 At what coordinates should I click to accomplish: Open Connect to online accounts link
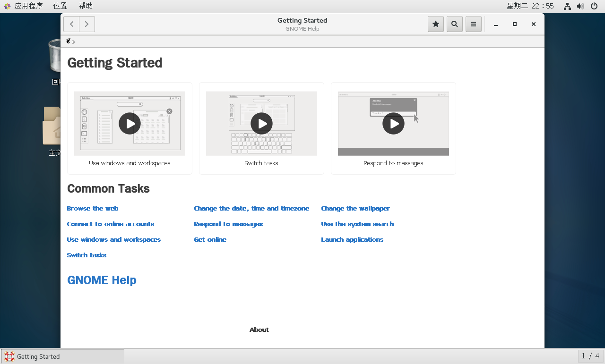click(111, 224)
